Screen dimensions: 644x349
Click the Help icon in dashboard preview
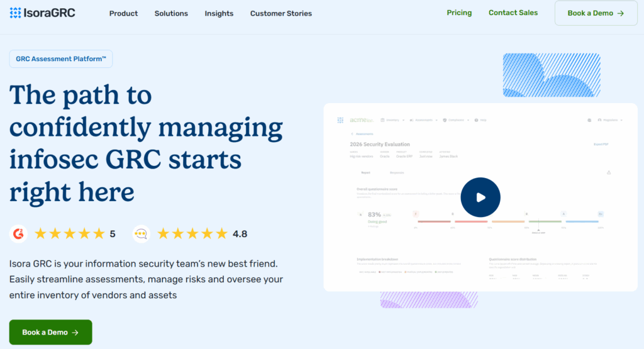pos(477,119)
